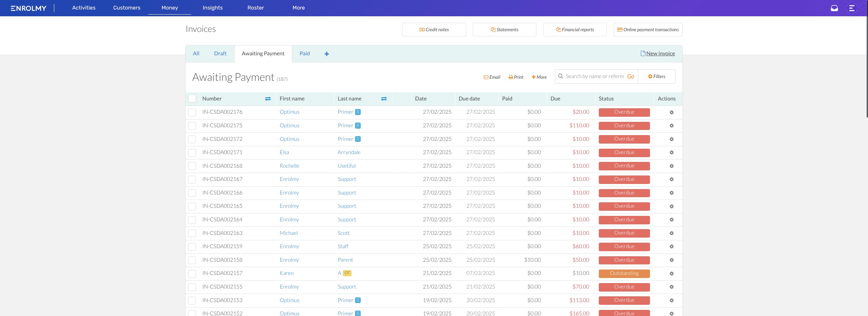The height and width of the screenshot is (316, 868).
Task: Switch to the All invoices tab
Action: [196, 54]
